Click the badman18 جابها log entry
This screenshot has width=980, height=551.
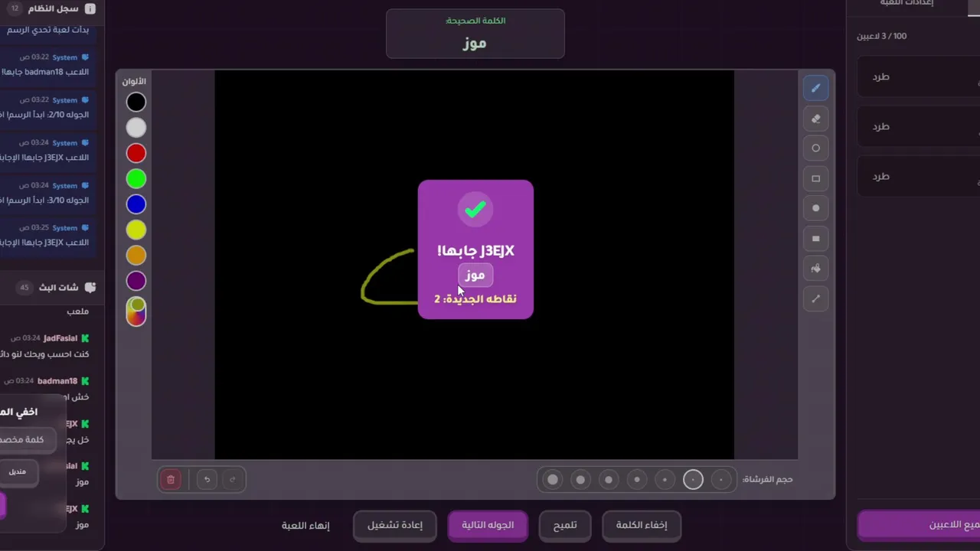[x=46, y=64]
